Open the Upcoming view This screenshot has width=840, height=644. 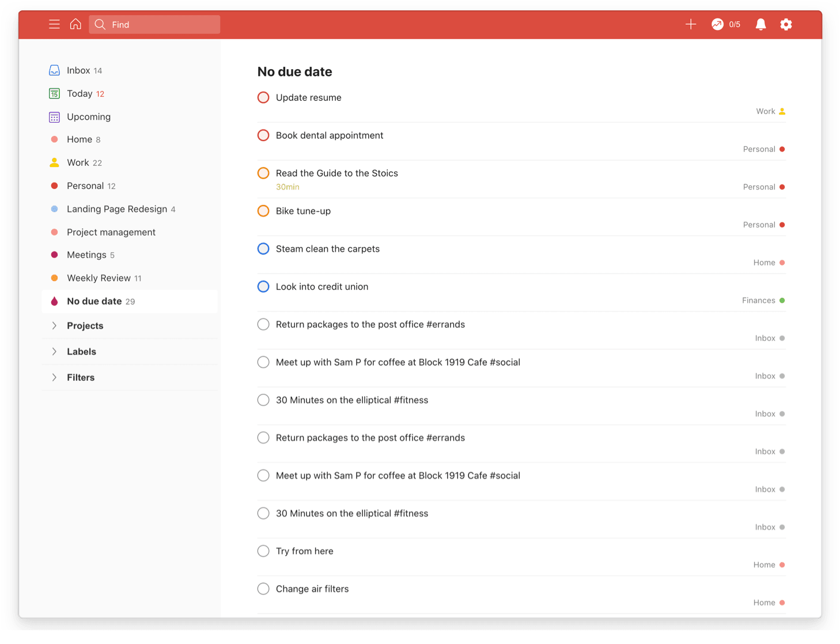[89, 116]
